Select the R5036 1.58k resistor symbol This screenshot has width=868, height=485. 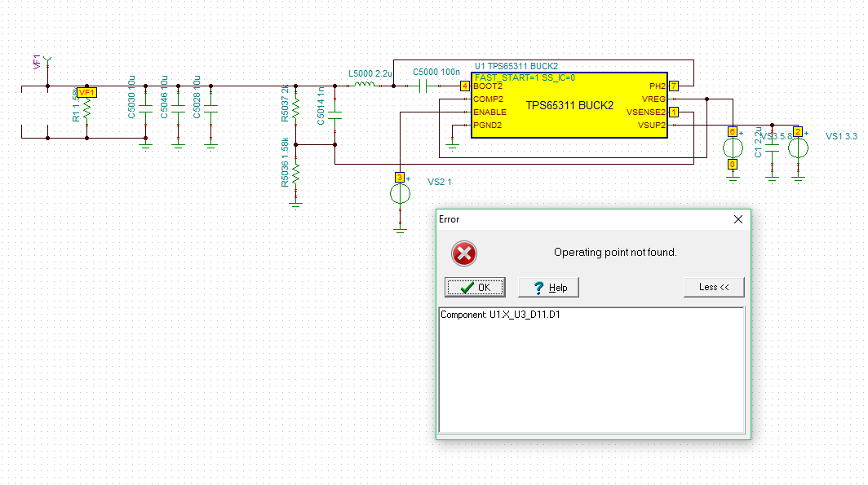point(295,174)
